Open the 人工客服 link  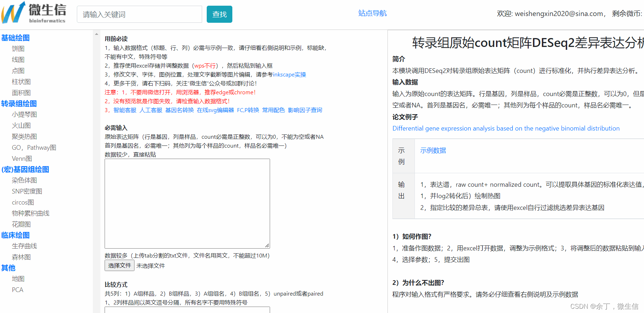(151, 110)
